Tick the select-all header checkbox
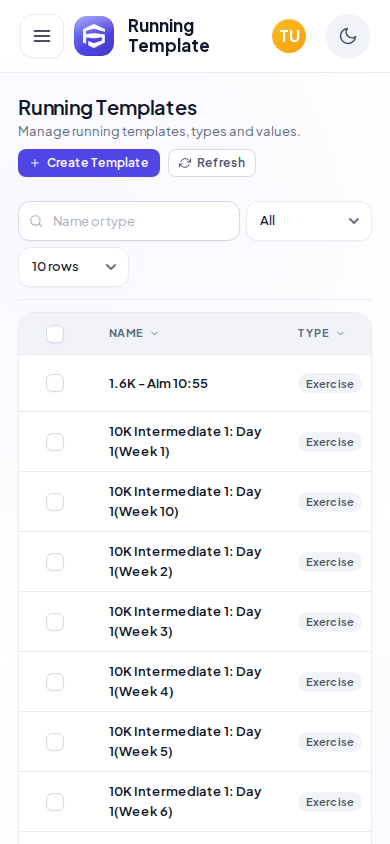390x844 pixels. click(55, 334)
